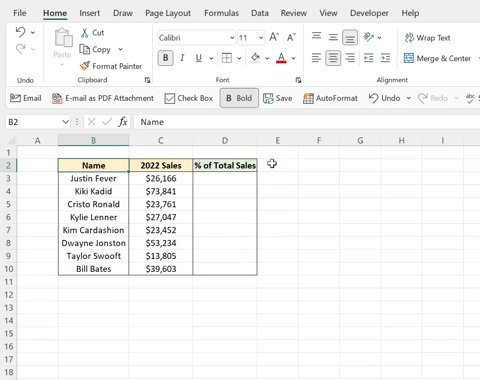The width and height of the screenshot is (480, 380).
Task: Switch to the Help tab
Action: [410, 13]
